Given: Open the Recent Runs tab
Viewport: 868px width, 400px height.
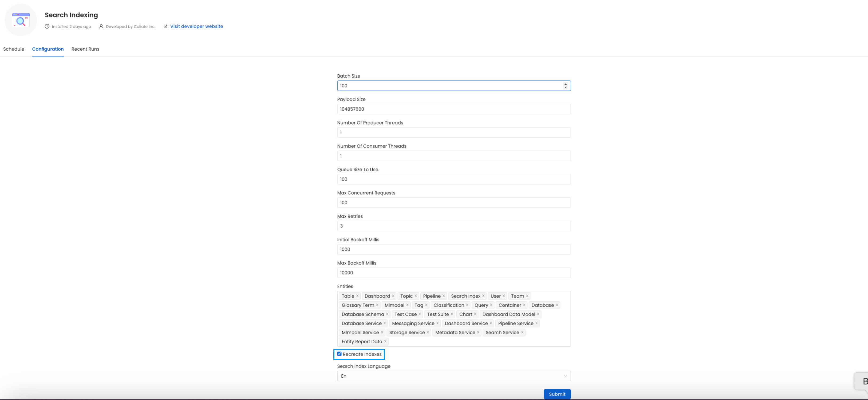Looking at the screenshot, I should (85, 49).
